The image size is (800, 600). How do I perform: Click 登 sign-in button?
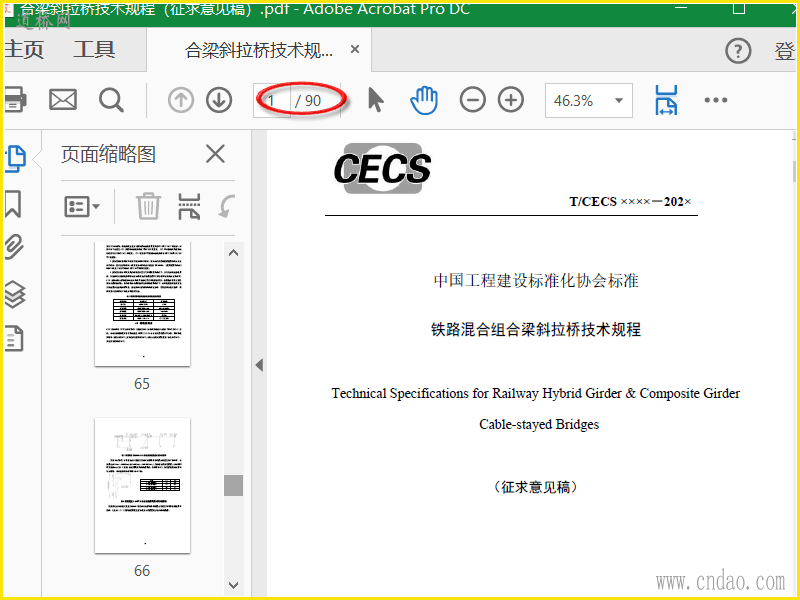tap(785, 51)
